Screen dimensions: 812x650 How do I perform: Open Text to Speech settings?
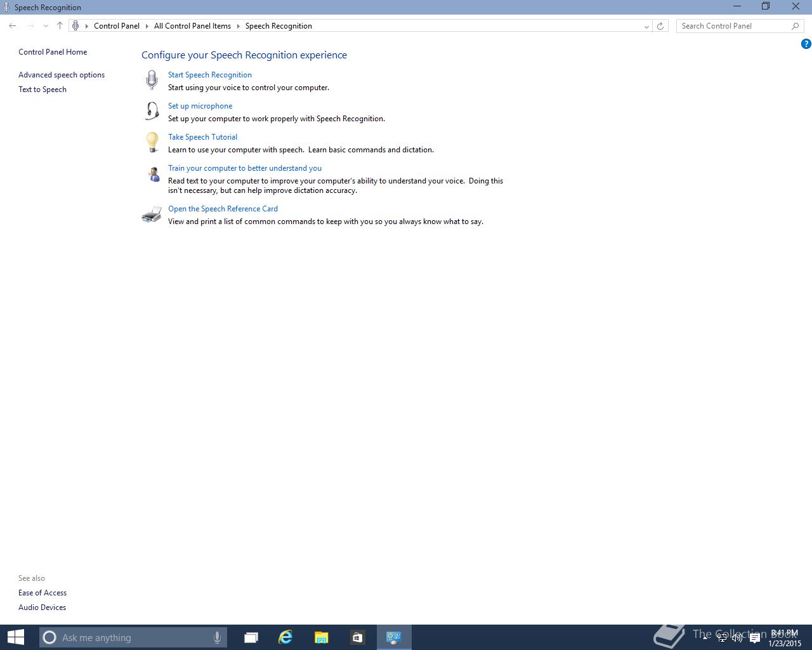tap(43, 90)
